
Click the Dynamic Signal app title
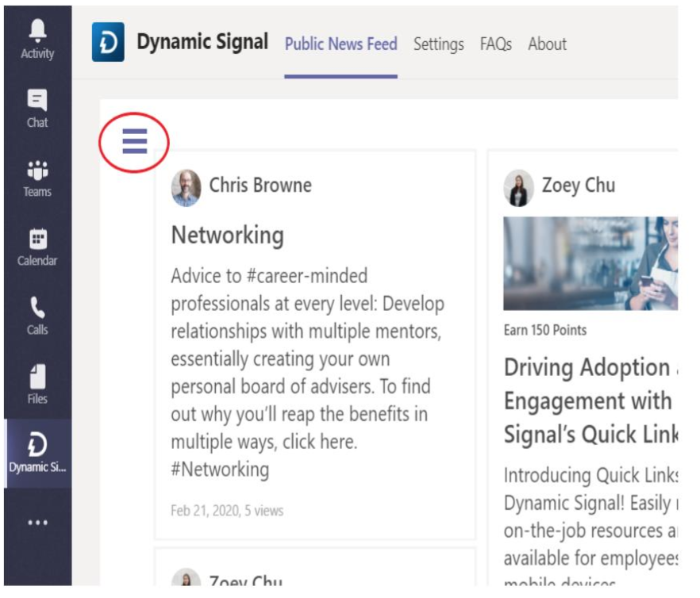point(202,42)
